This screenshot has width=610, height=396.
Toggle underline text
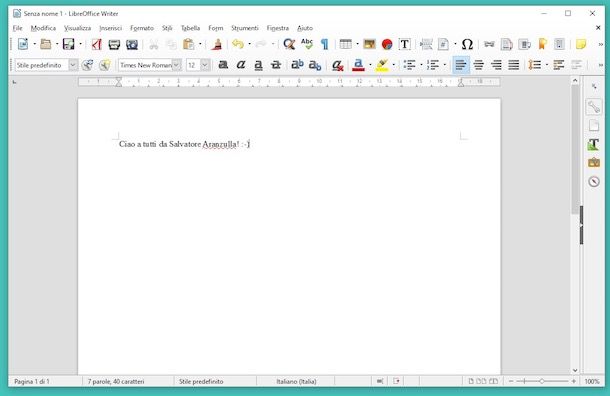pyautogui.click(x=258, y=65)
